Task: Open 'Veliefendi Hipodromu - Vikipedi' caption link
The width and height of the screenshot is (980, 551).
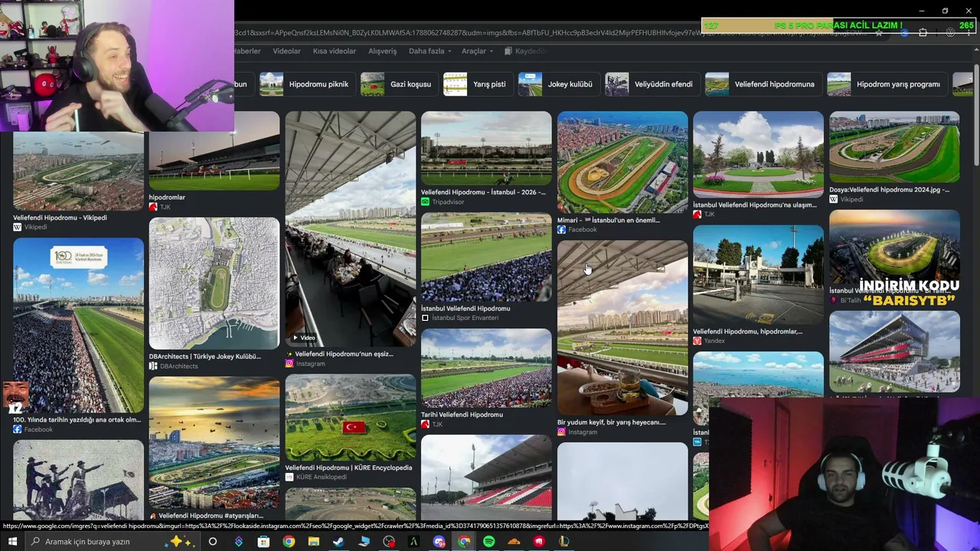Action: tap(60, 218)
